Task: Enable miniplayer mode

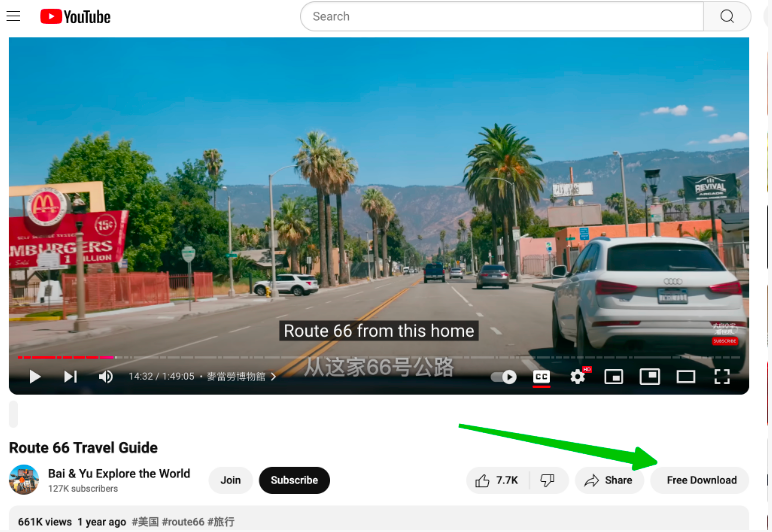Action: coord(614,377)
